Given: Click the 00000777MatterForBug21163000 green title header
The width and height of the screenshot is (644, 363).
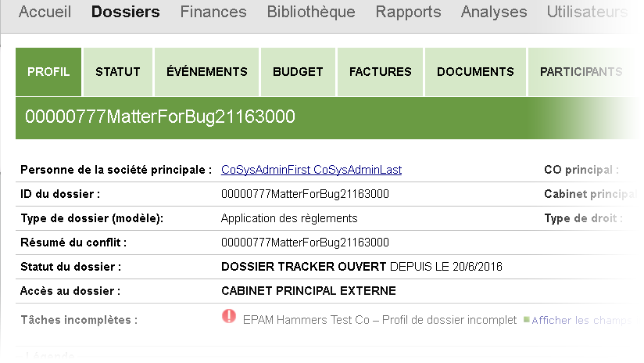Looking at the screenshot, I should tap(160, 117).
